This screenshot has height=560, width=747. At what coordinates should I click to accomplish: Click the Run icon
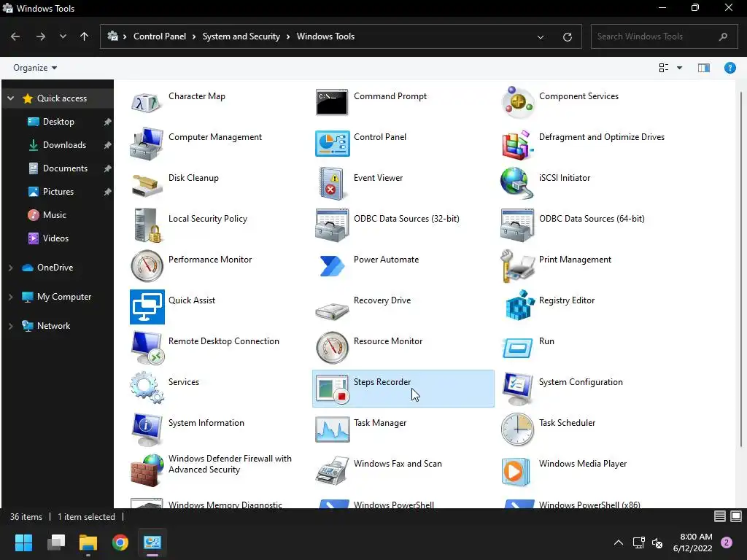point(517,348)
